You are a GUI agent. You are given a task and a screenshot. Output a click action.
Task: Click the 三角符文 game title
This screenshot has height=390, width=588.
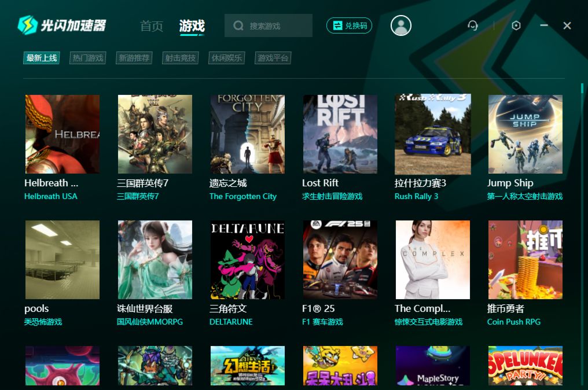[x=228, y=308]
